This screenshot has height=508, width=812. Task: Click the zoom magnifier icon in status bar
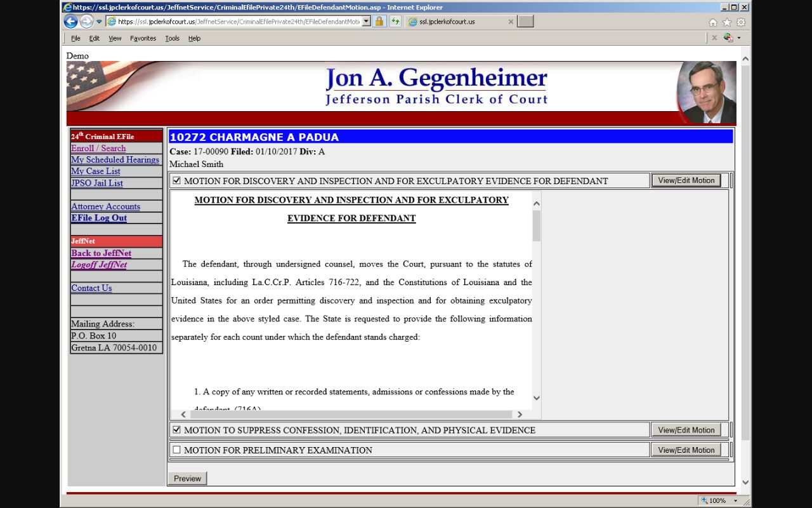705,500
